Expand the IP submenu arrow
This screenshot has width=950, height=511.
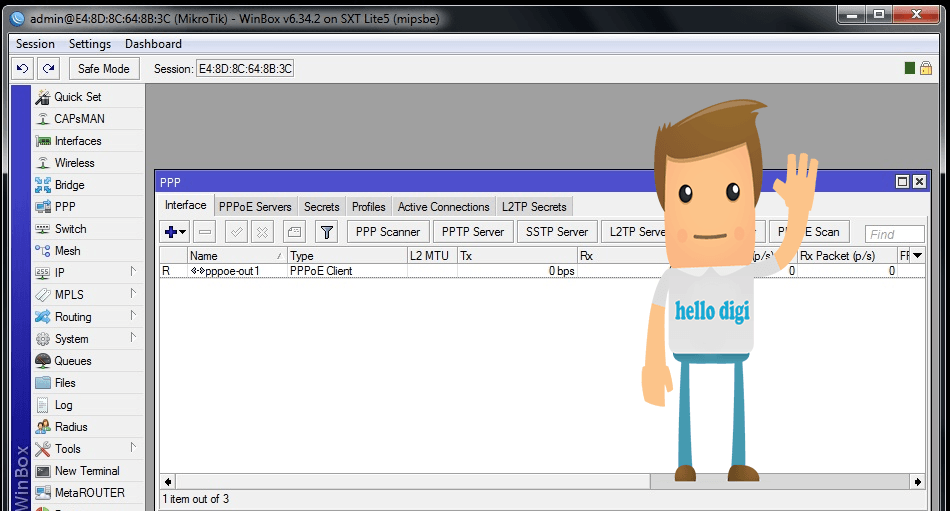pos(133,272)
